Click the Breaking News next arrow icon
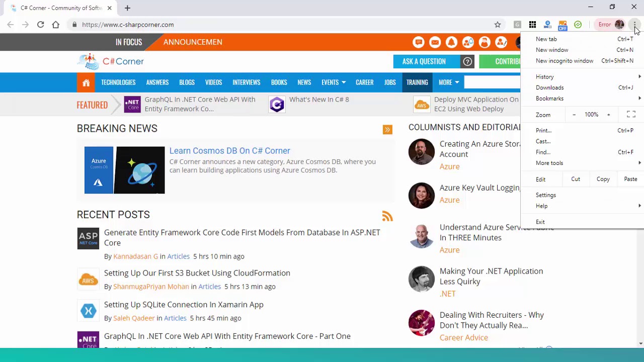Screen dimensions: 644x362 click(x=387, y=130)
